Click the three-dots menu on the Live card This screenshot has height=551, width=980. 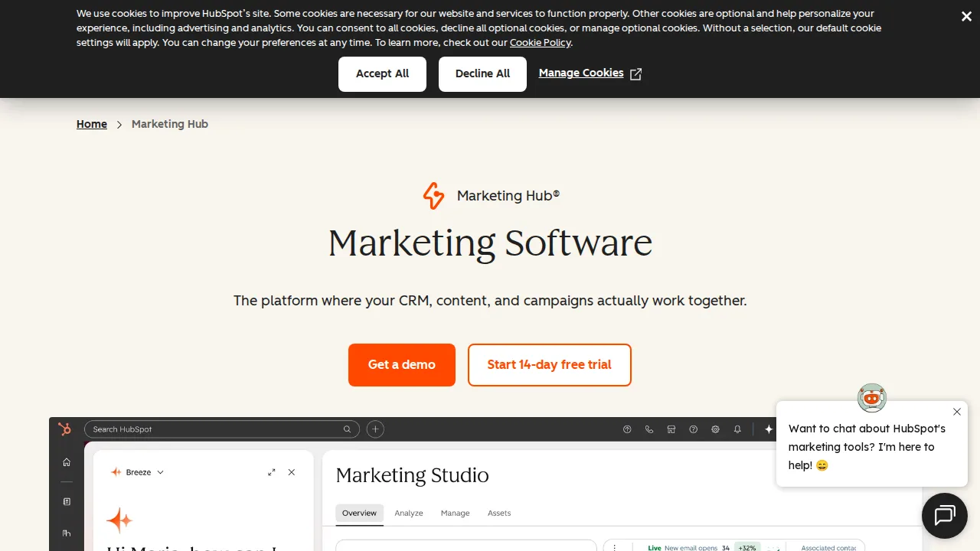(x=615, y=548)
